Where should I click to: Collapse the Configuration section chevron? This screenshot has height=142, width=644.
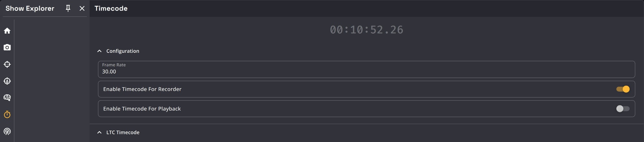99,51
